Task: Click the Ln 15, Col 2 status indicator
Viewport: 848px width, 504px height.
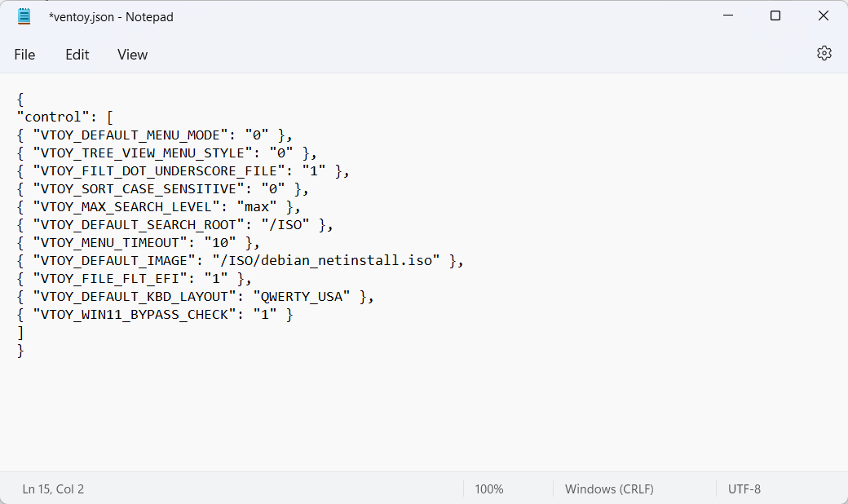Action: [x=53, y=489]
